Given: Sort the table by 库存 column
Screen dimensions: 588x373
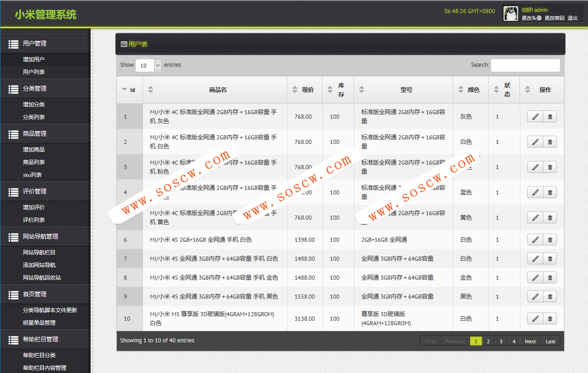Looking at the screenshot, I should pos(330,90).
